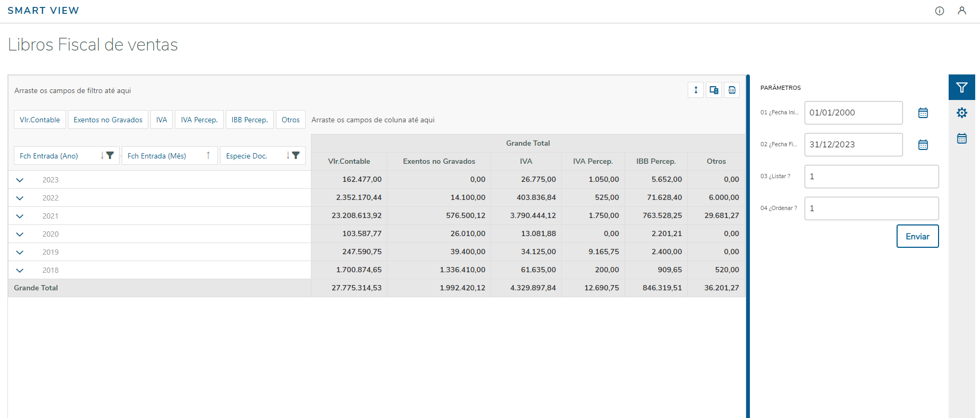The image size is (980, 418).
Task: Expand the 2023 row
Action: click(20, 180)
